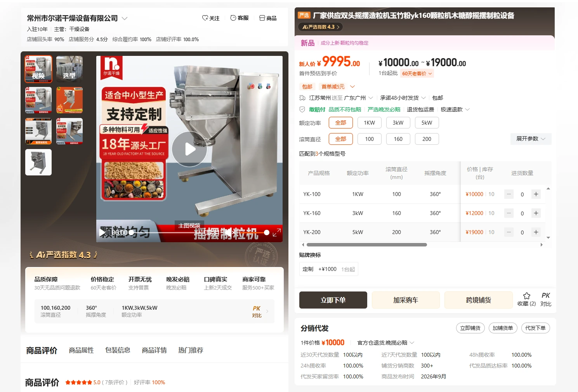Viewport: 578px width, 392px height.
Task: Select 滚筒直径 option 200
Action: [x=427, y=139]
